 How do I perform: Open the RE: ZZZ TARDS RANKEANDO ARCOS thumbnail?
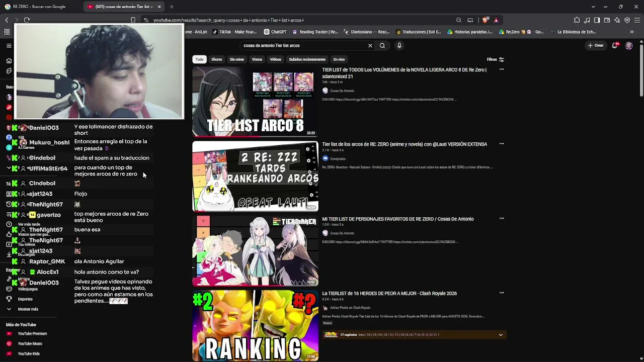click(255, 176)
